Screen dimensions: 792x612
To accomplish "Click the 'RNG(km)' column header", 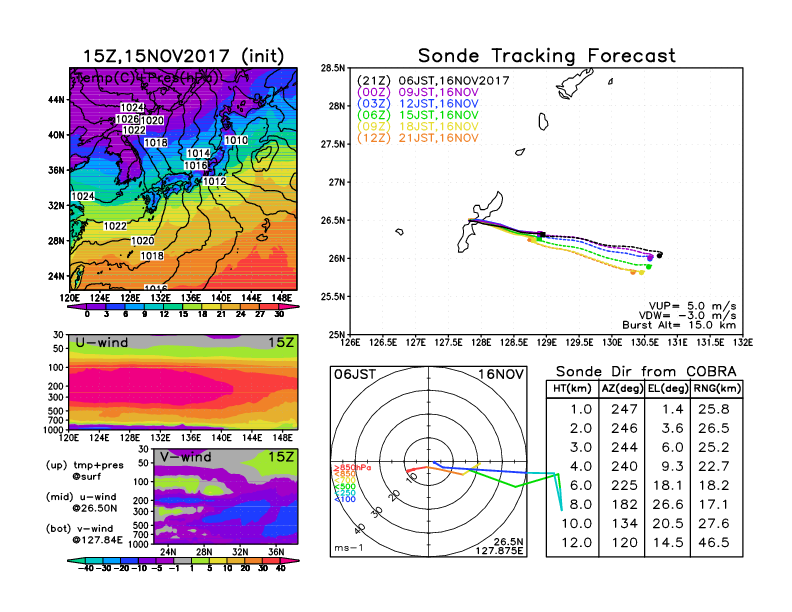I will [717, 389].
